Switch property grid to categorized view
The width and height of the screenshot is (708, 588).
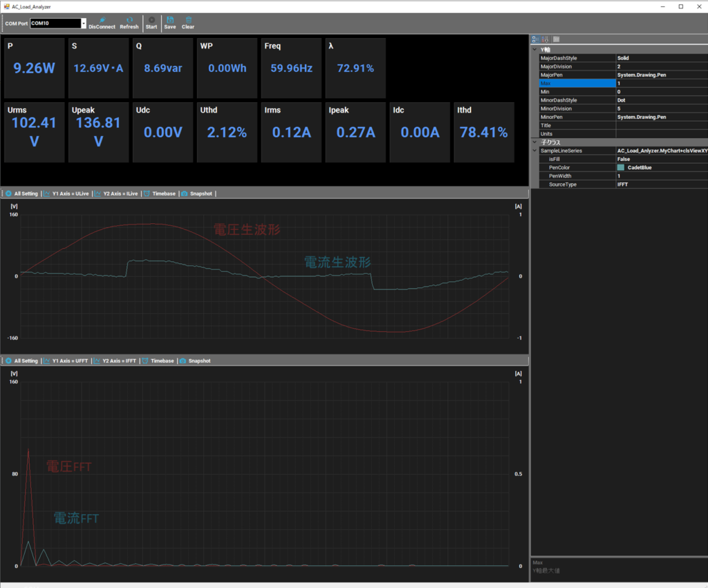click(536, 39)
